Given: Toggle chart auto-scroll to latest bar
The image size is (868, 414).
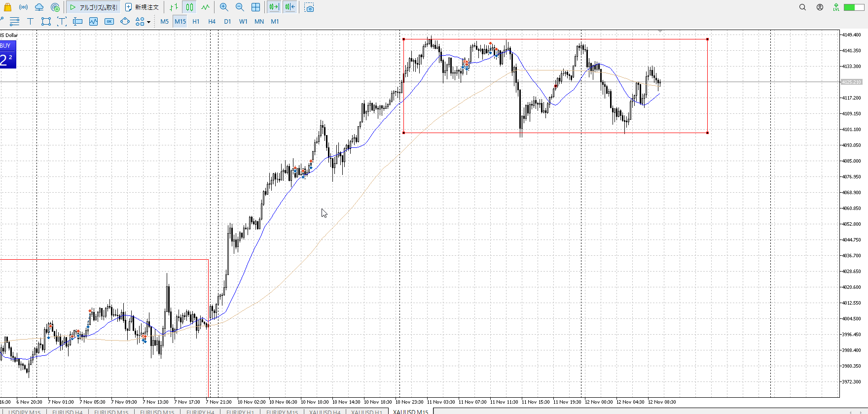Looking at the screenshot, I should point(274,7).
